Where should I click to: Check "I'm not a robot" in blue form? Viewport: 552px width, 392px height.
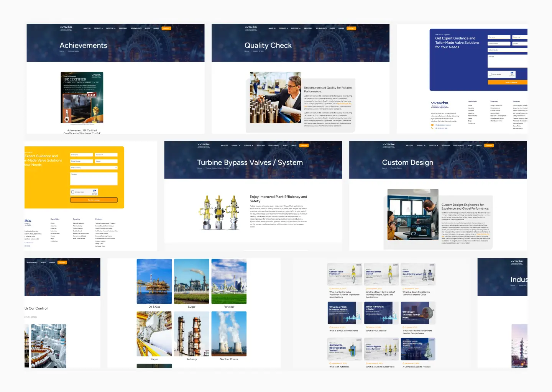click(x=490, y=74)
